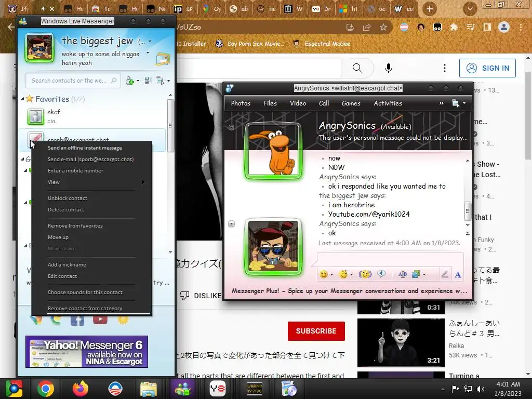The width and height of the screenshot is (532, 399).
Task: Click the YouTube search magnifier button
Action: (357, 68)
